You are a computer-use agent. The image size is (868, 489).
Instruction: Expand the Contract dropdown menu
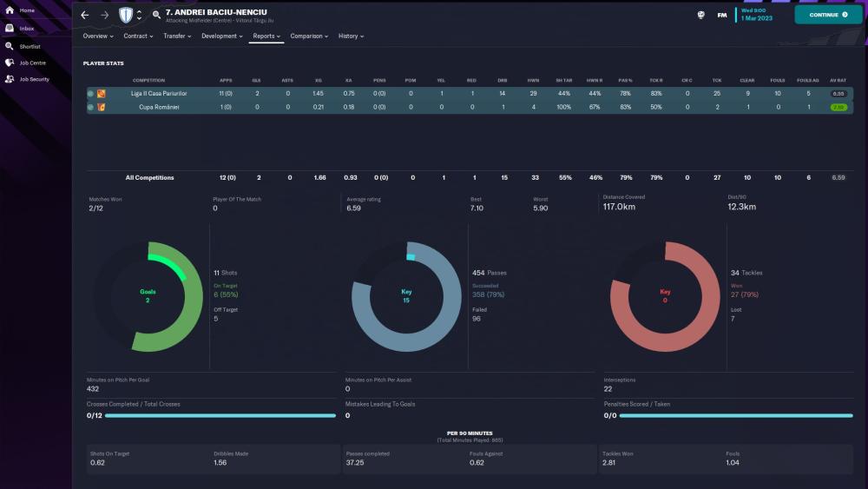[138, 36]
